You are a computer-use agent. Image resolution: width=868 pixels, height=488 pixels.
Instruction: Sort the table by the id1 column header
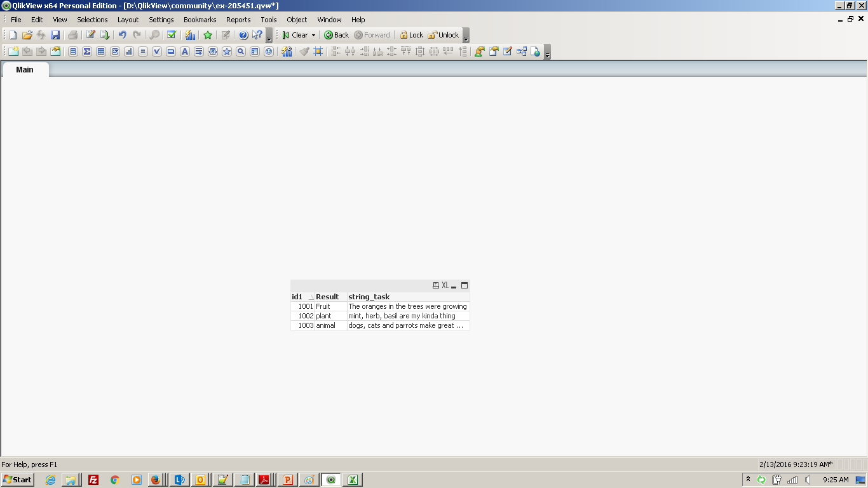[x=302, y=297]
